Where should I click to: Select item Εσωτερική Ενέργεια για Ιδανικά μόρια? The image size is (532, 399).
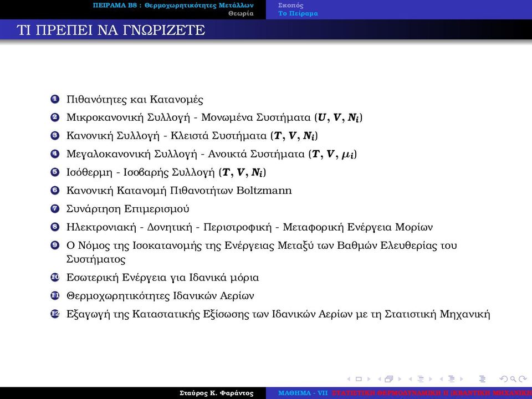point(162,278)
